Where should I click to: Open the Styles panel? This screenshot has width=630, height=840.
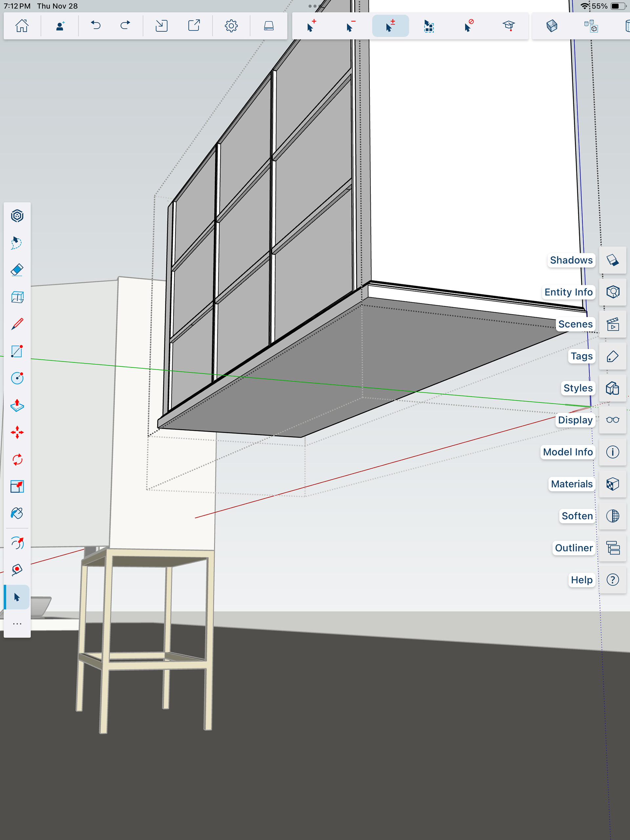(613, 388)
